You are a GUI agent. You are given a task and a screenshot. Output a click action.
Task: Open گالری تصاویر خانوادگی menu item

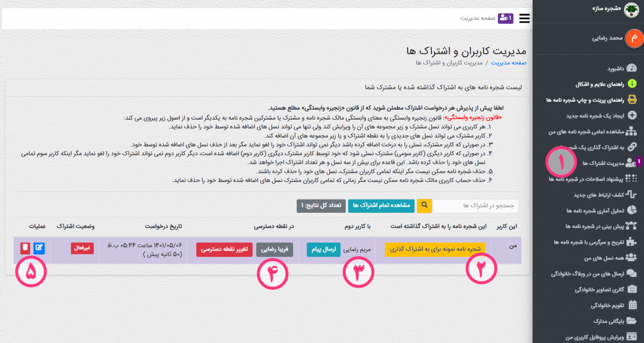click(x=599, y=290)
